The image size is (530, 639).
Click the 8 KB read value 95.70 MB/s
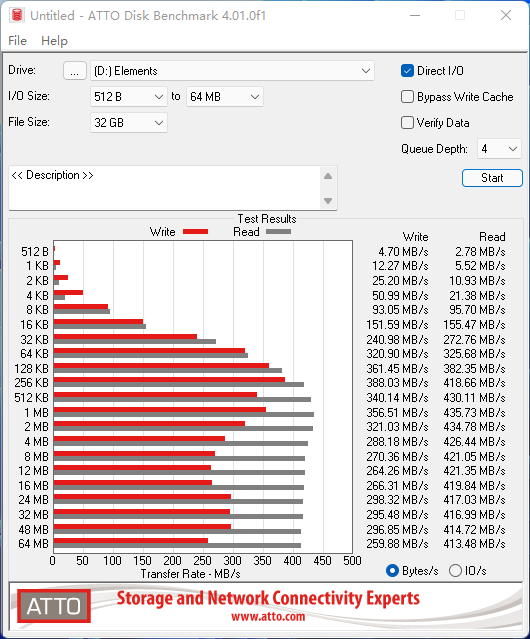tap(477, 310)
